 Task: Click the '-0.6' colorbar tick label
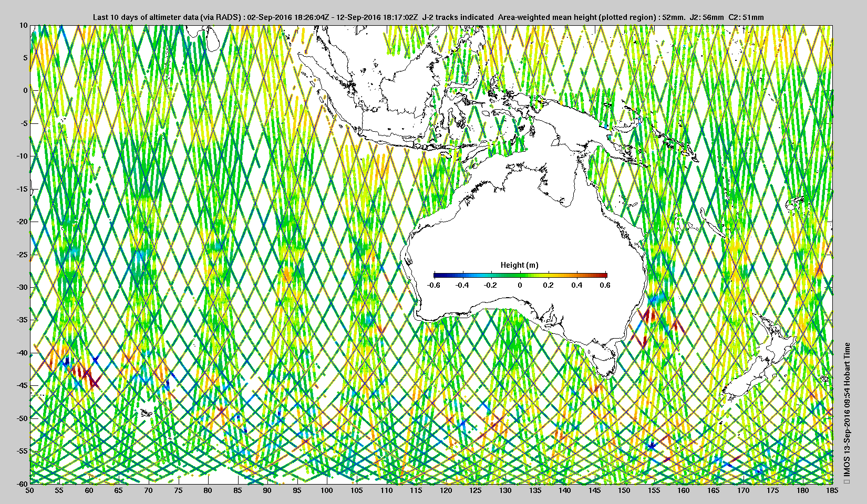click(434, 285)
